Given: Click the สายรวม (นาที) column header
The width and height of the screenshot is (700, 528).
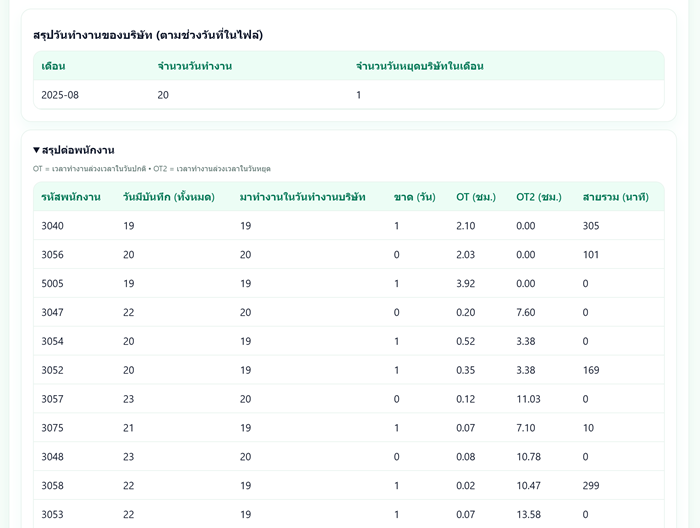Looking at the screenshot, I should click(x=615, y=197).
